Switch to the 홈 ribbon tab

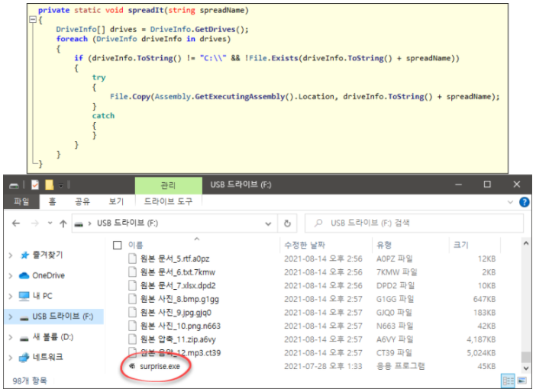pos(52,201)
